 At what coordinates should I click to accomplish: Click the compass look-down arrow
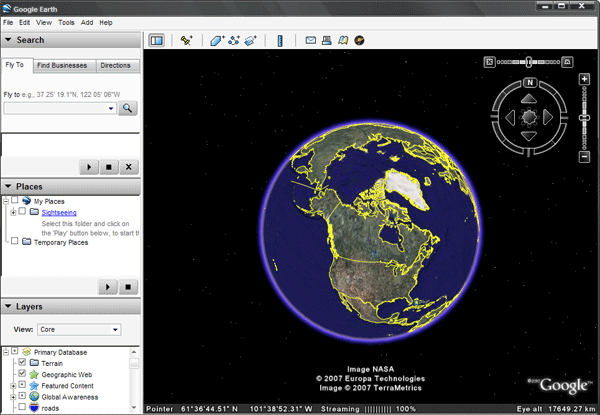click(529, 136)
